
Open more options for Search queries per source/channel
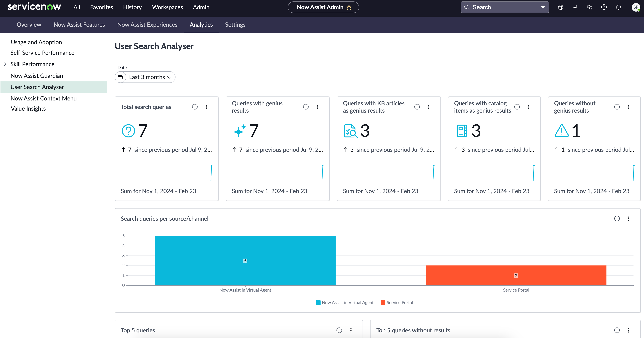[629, 219]
